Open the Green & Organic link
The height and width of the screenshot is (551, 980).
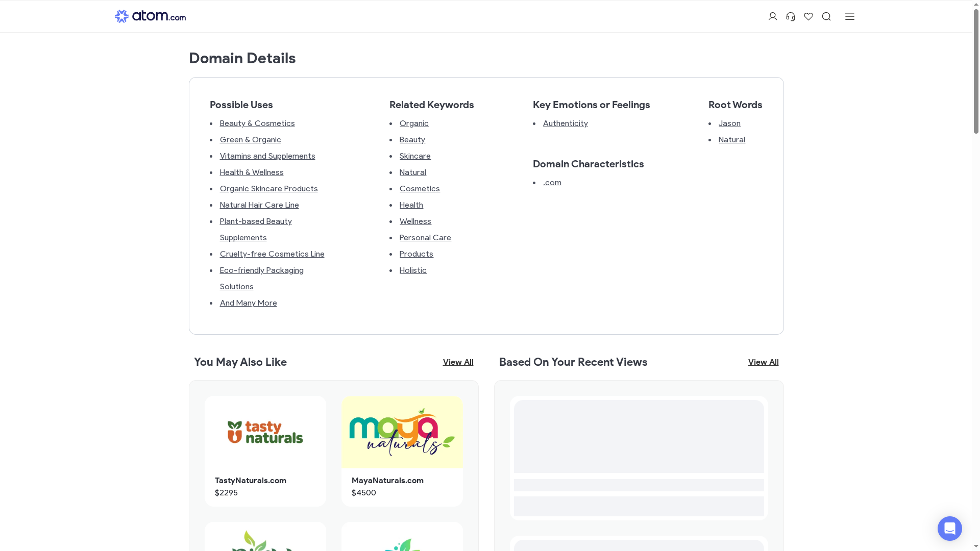click(251, 140)
